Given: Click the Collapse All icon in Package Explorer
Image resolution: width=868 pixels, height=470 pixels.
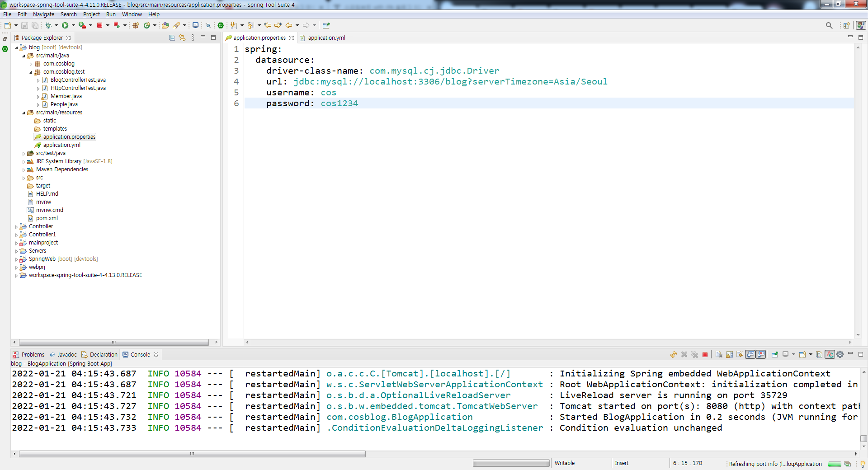Looking at the screenshot, I should (172, 38).
